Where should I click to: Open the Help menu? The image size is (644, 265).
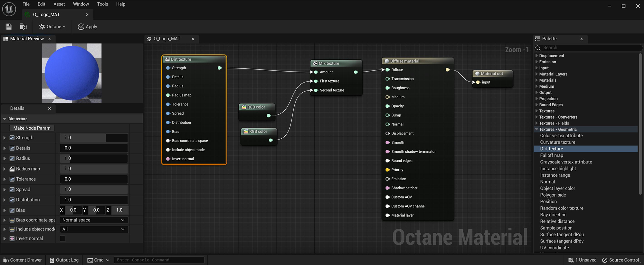(121, 4)
